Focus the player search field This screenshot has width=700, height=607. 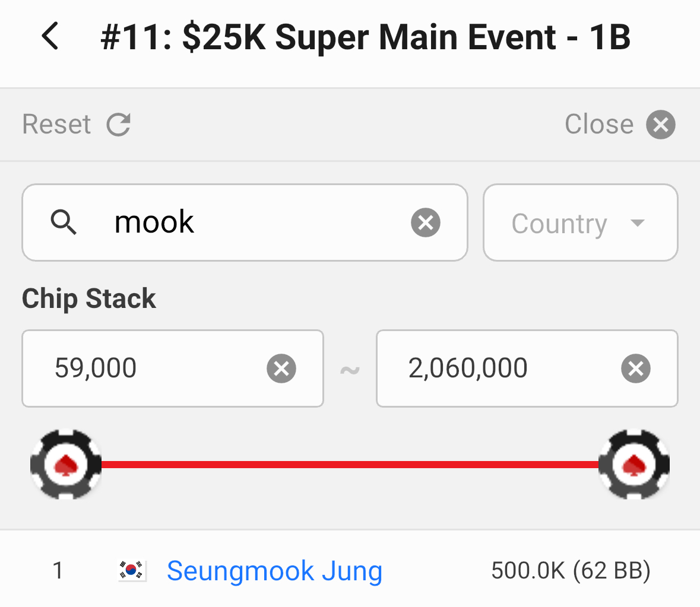(255, 223)
